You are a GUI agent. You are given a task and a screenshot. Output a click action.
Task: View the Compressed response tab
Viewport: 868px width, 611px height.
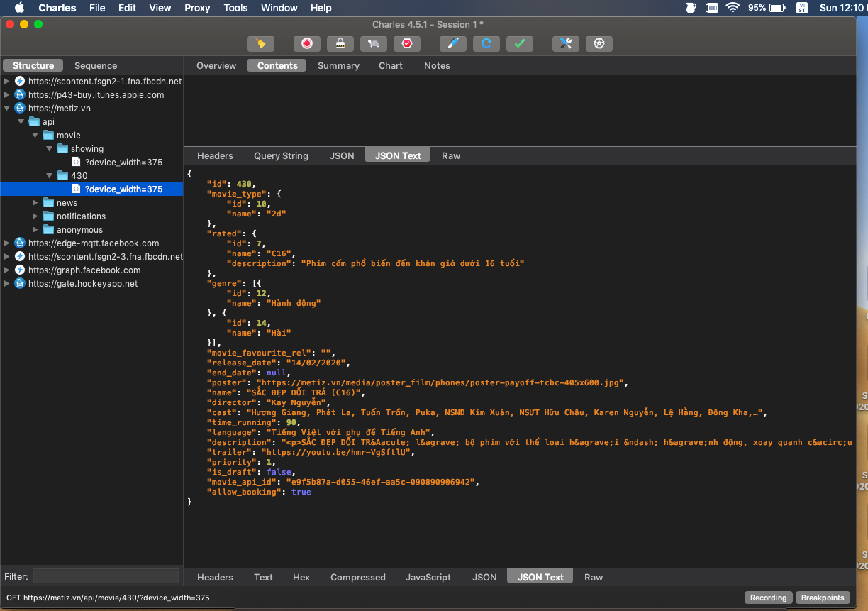point(358,577)
